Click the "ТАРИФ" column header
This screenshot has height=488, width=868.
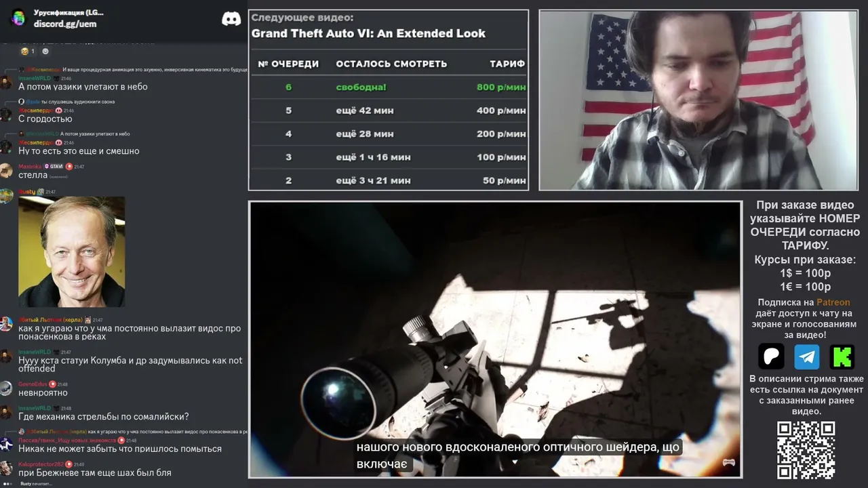pos(507,64)
